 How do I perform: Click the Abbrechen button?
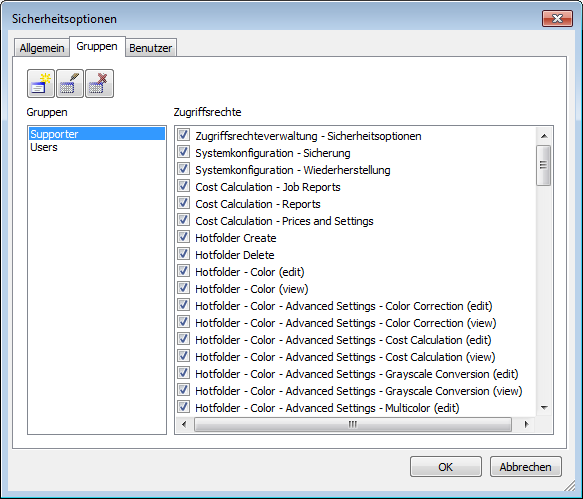[525, 467]
